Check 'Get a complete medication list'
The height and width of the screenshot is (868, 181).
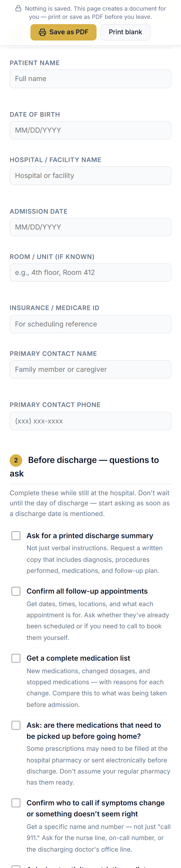tap(16, 658)
